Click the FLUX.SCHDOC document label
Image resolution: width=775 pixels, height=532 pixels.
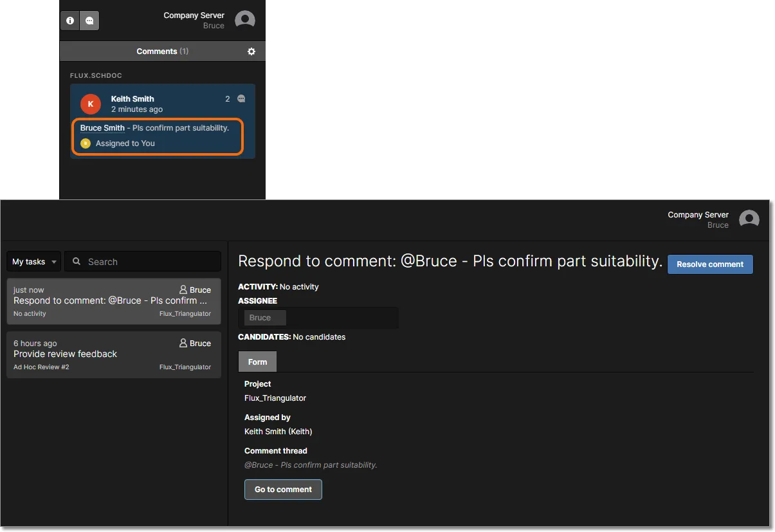pos(96,76)
